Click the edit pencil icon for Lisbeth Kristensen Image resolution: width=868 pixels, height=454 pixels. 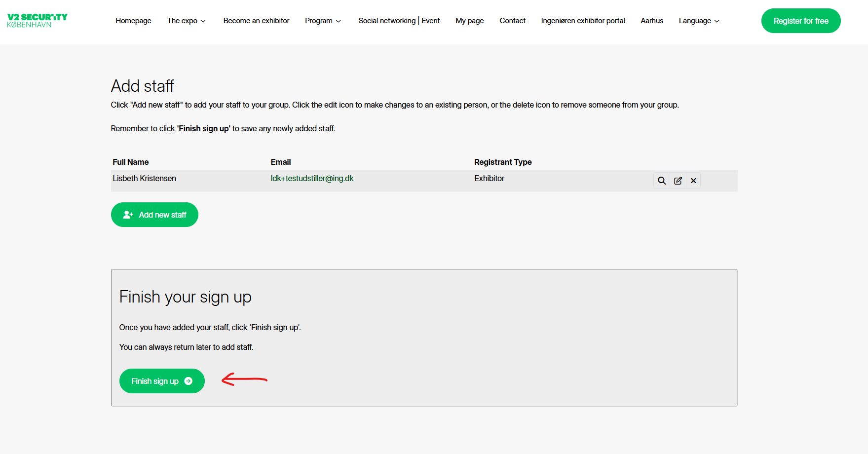(x=678, y=181)
